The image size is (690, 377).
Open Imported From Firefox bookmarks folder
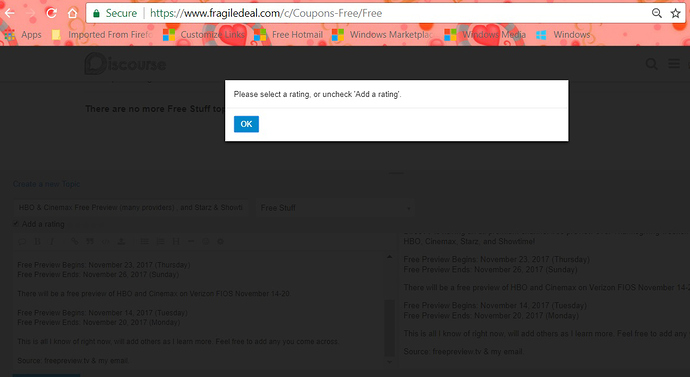tap(102, 35)
